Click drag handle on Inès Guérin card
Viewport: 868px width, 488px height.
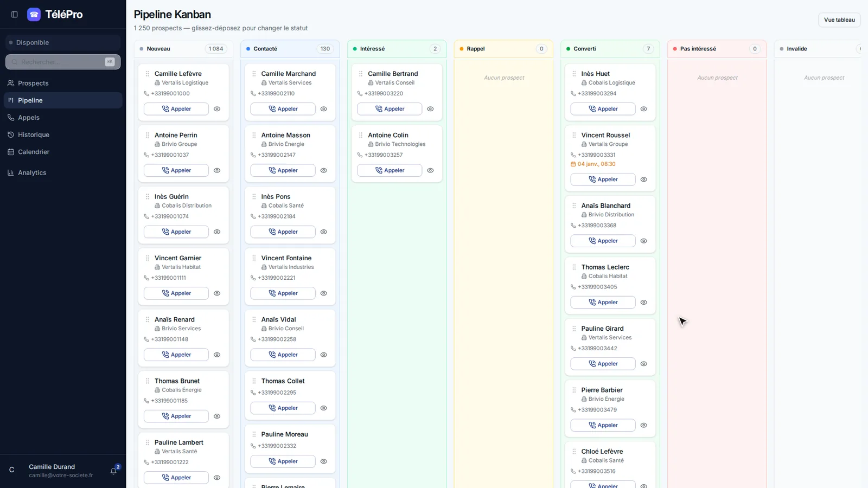pos(147,197)
